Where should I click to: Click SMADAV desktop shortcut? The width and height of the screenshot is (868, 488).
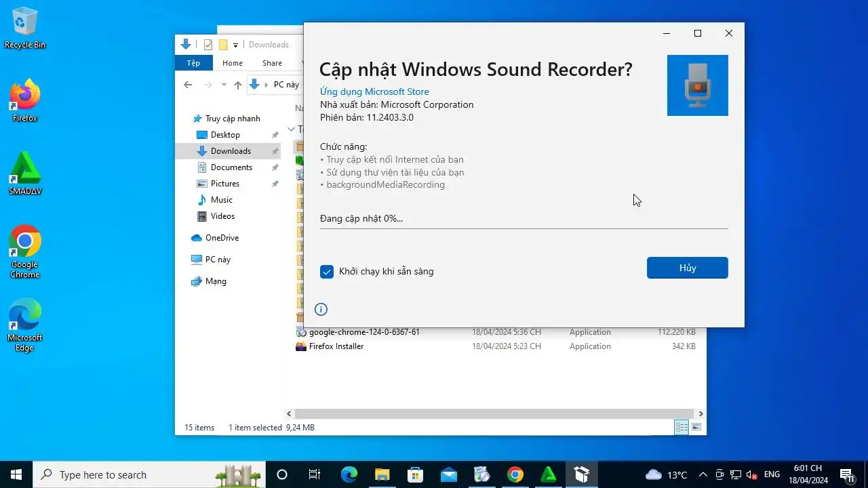(25, 174)
